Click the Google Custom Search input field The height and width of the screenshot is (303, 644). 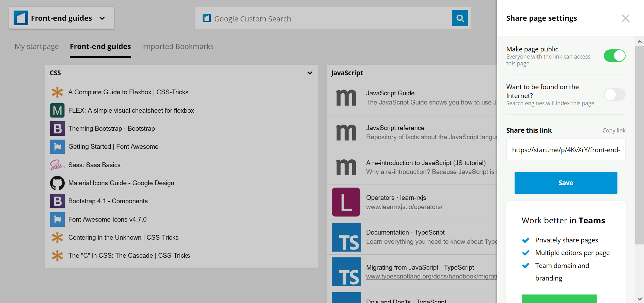(323, 18)
